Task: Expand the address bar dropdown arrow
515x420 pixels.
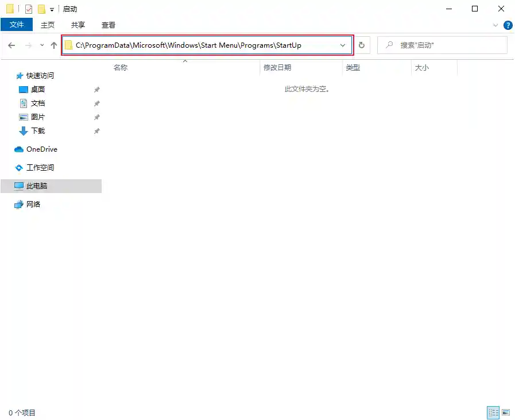Action: coord(343,45)
